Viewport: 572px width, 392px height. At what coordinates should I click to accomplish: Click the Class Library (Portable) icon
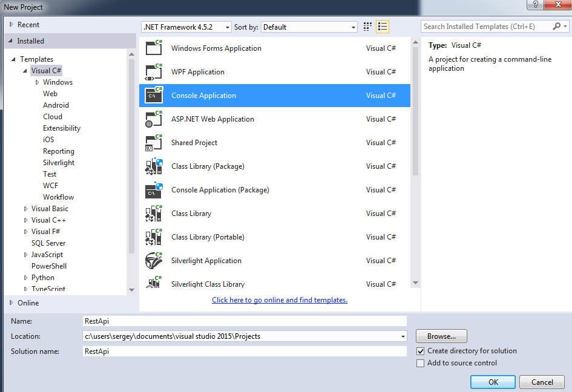pos(154,237)
